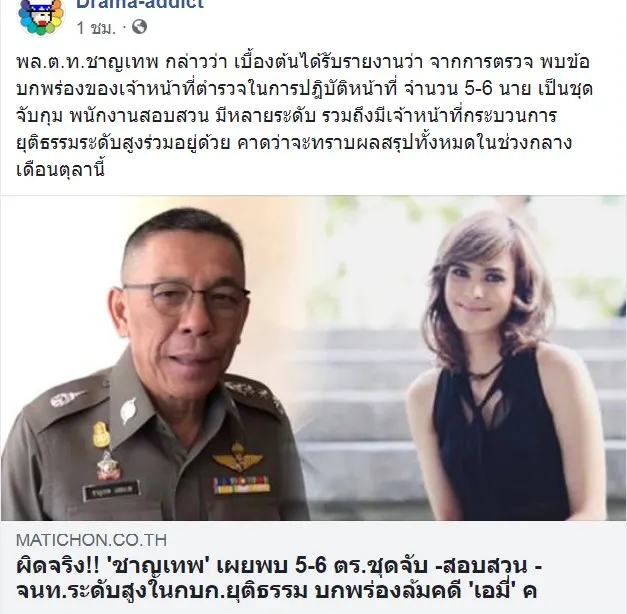The height and width of the screenshot is (614, 627).
Task: Click the officer's name tag on uniform
Action: (x=111, y=490)
